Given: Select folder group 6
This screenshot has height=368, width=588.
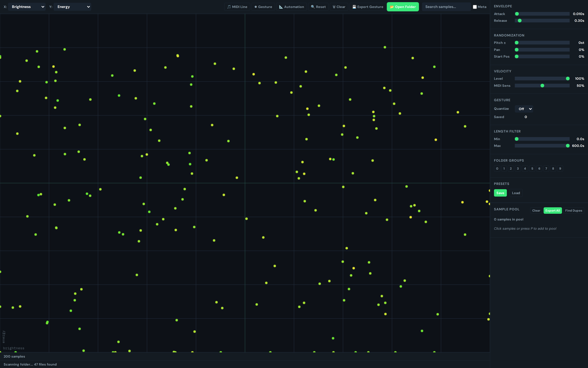Looking at the screenshot, I should [x=539, y=168].
